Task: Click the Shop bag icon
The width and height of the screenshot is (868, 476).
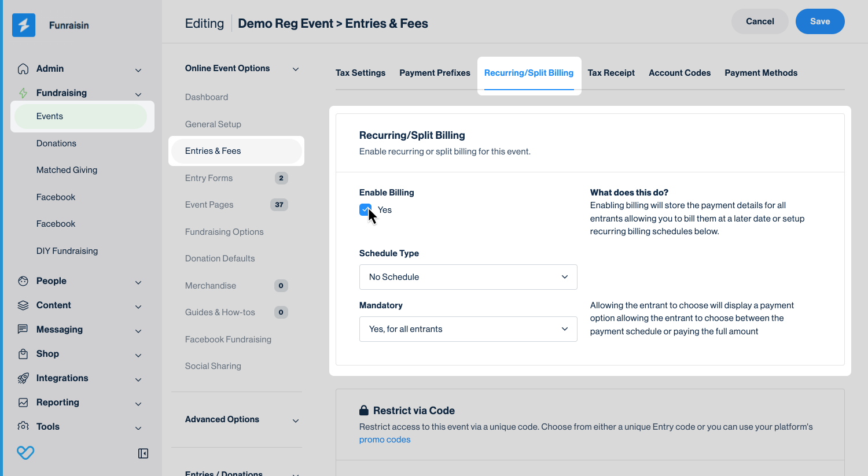Action: (23, 354)
